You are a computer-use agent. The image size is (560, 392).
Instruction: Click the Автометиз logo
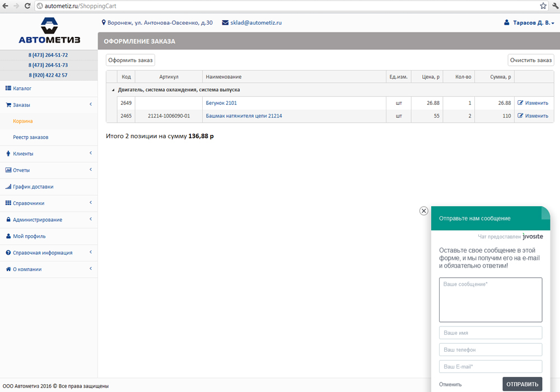pyautogui.click(x=49, y=31)
